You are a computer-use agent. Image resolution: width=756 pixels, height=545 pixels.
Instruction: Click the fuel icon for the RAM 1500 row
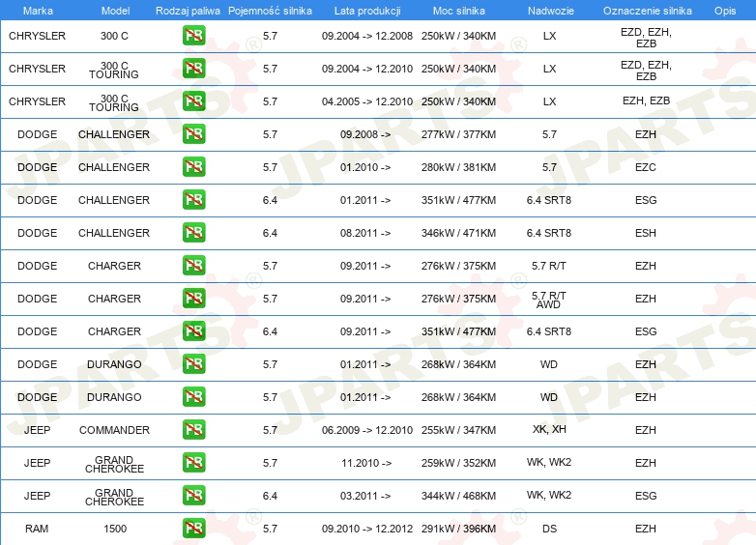(193, 529)
